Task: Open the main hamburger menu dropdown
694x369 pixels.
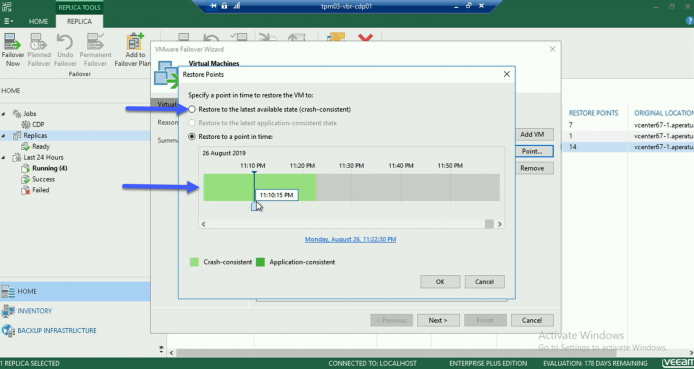Action: click(8, 21)
